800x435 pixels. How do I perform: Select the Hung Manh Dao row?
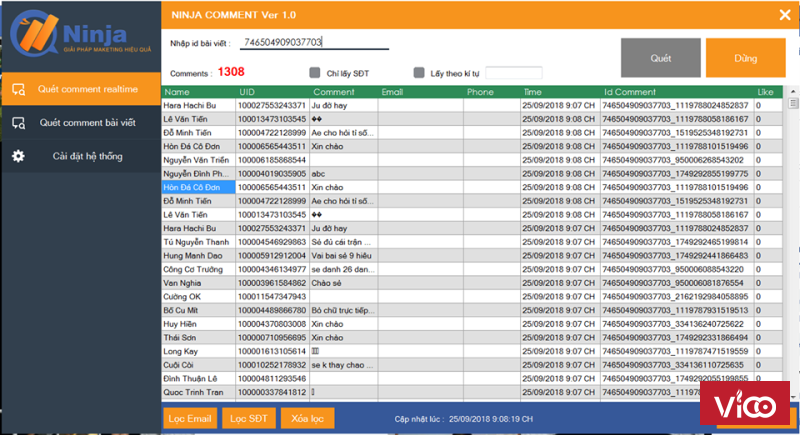472,255
